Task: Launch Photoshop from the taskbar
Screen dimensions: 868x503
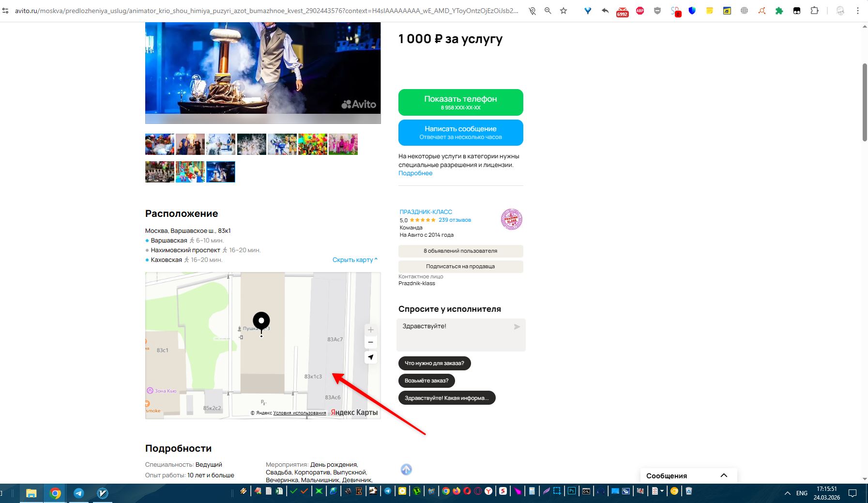Action: pyautogui.click(x=571, y=491)
